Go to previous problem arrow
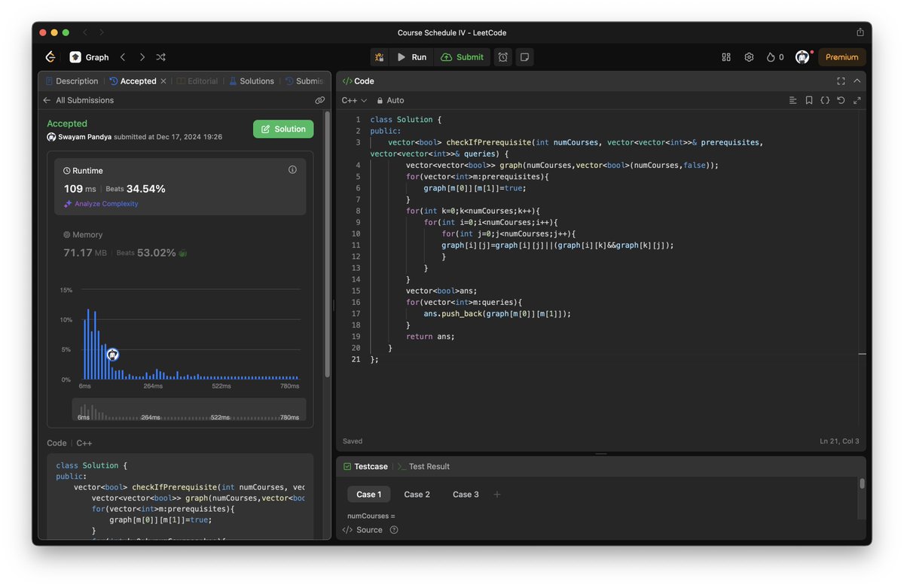 pos(123,57)
